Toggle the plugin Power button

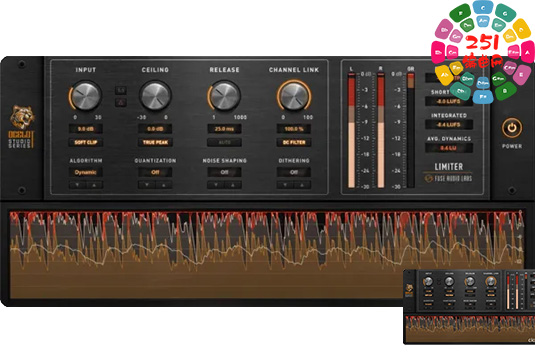511,128
